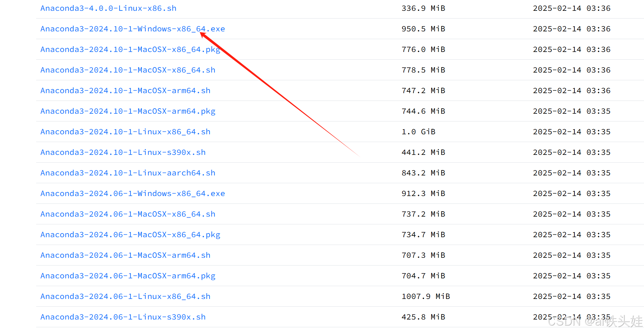The height and width of the screenshot is (332, 644).
Task: Open Anaconda3-2024.06-1-MacOSX-arm64.pkg link
Action: (x=128, y=276)
